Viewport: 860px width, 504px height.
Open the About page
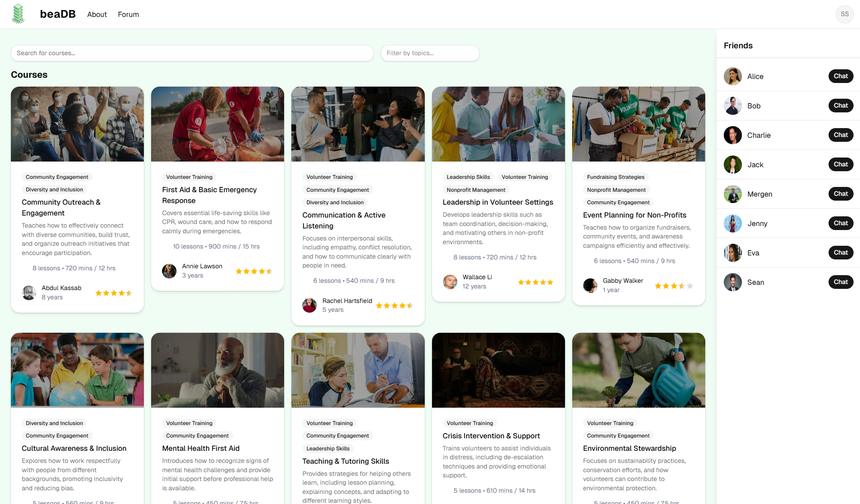(97, 15)
